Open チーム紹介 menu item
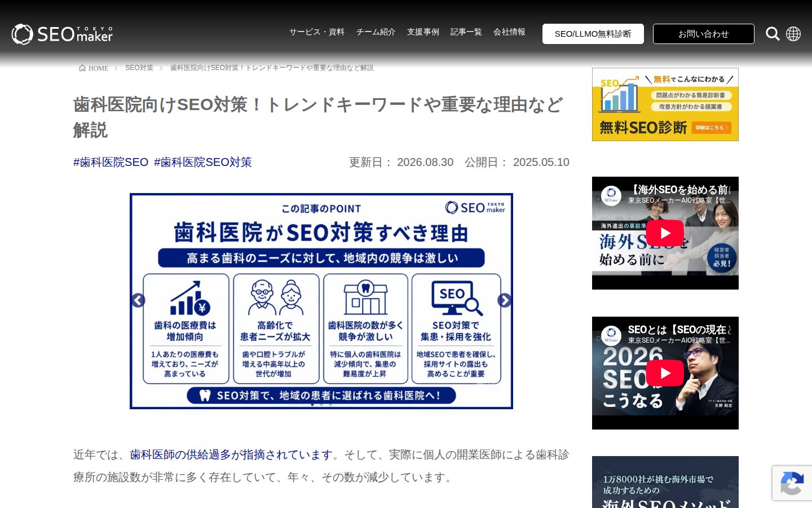The width and height of the screenshot is (812, 508). pyautogui.click(x=376, y=32)
